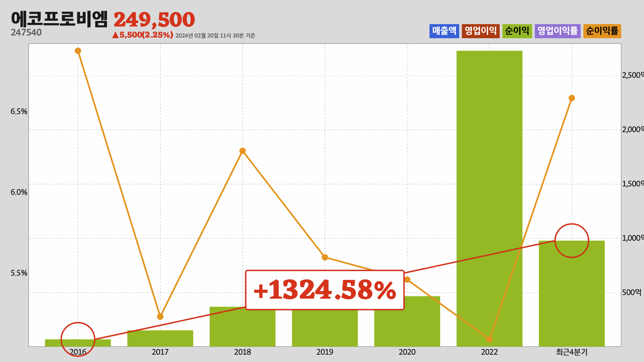The height and width of the screenshot is (362, 644).
Task: Click the 2022 net margin data point
Action: click(489, 339)
